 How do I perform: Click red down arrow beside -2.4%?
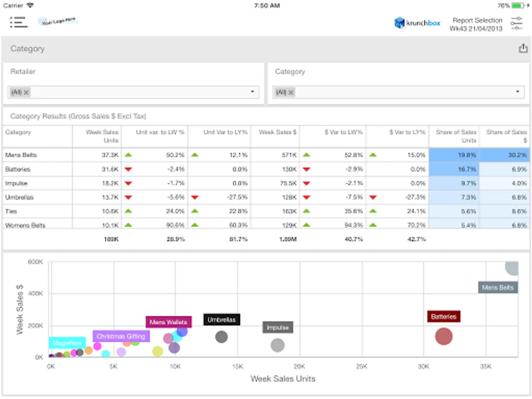tap(128, 169)
